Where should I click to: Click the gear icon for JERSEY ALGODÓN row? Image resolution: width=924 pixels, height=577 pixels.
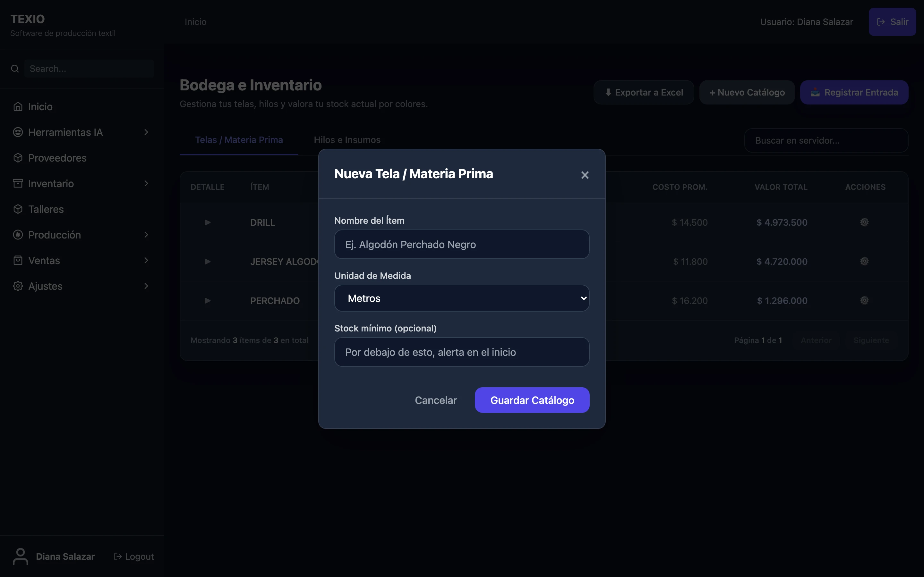864,261
